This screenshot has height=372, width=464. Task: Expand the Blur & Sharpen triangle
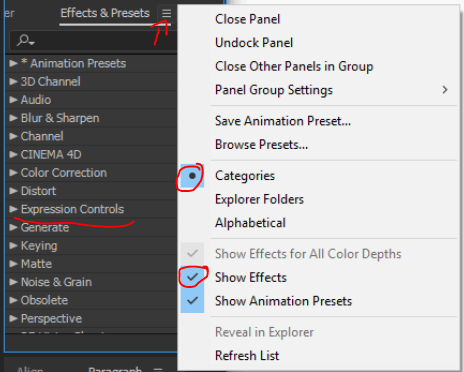(13, 118)
